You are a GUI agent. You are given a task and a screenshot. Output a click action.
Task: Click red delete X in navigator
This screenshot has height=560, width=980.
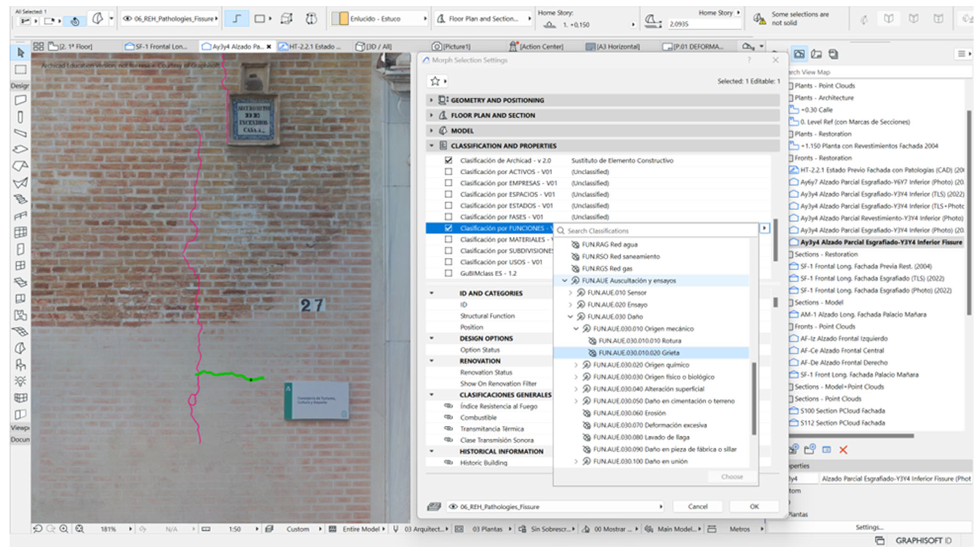[x=843, y=450]
